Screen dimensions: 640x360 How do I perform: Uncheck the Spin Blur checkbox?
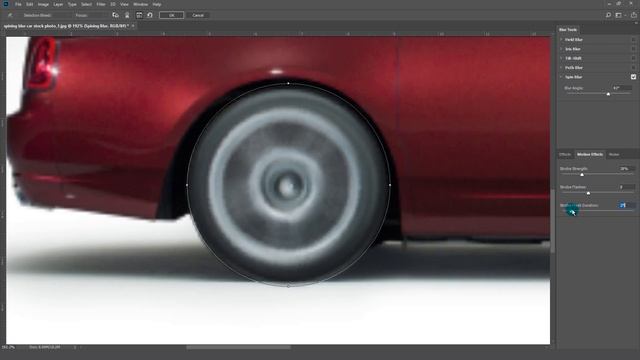tap(633, 77)
